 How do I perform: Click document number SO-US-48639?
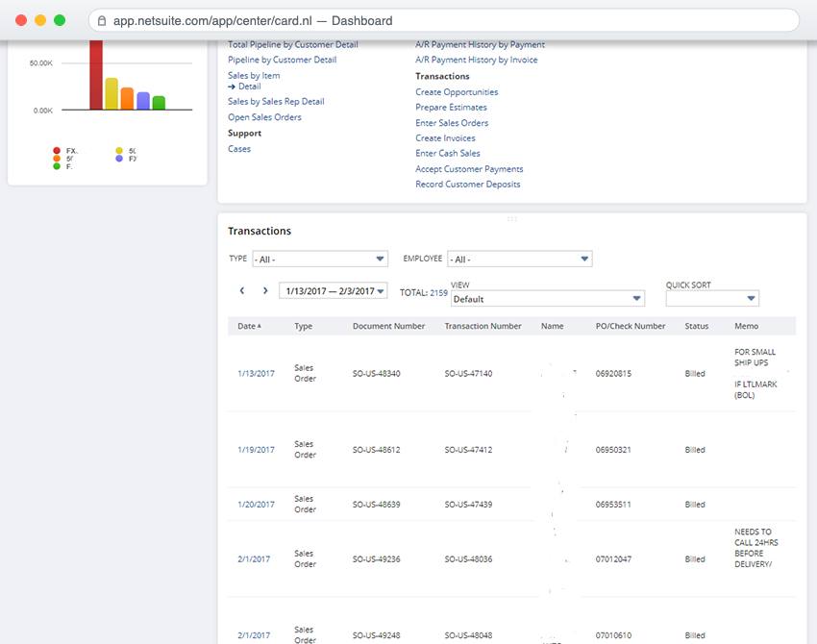376,505
